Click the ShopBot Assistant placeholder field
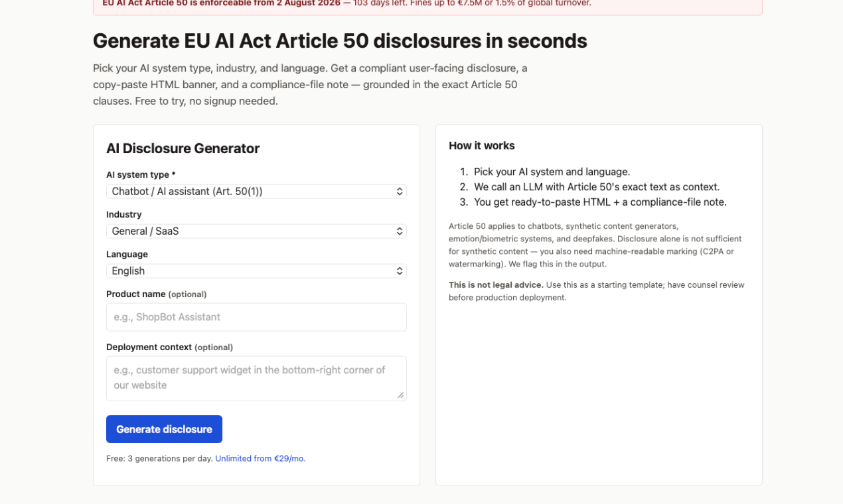This screenshot has width=843, height=504. pyautogui.click(x=256, y=317)
